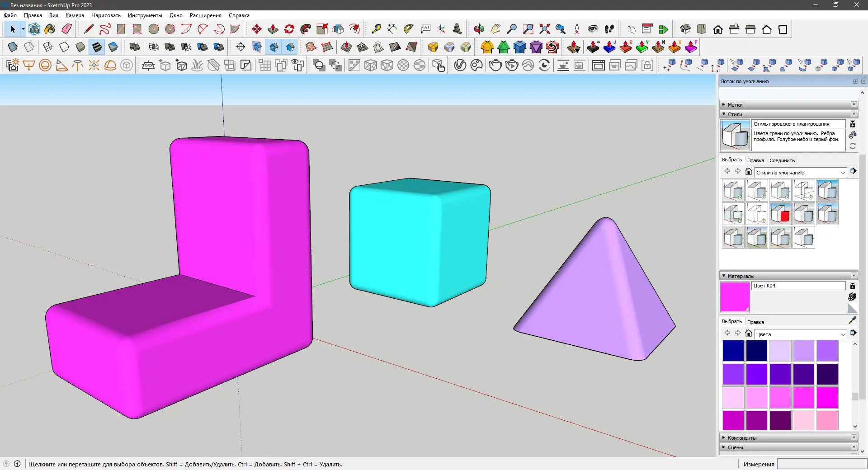Choose the Polygon tool
Image resolution: width=868 pixels, height=470 pixels.
[x=170, y=29]
